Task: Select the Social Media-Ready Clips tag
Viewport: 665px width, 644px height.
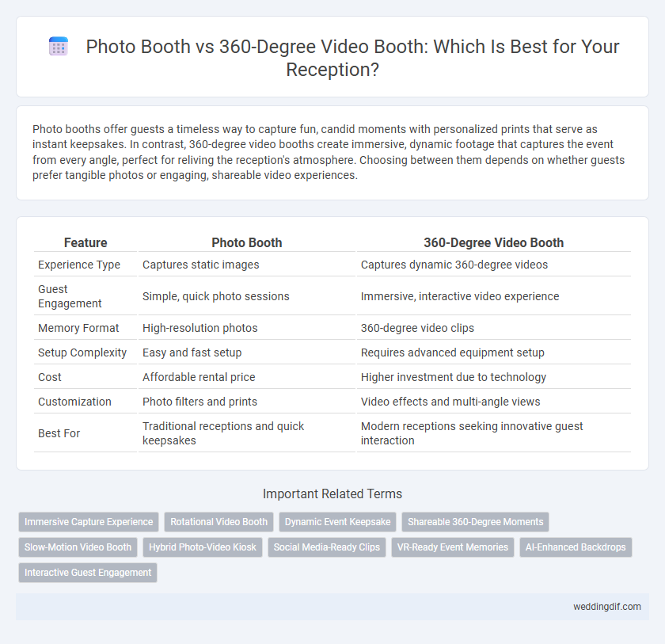Action: [x=326, y=547]
